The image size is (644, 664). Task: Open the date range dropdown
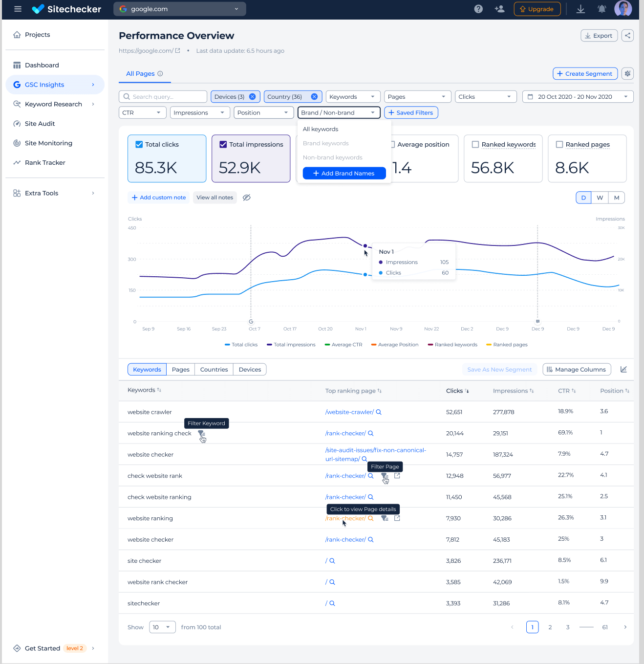tap(578, 97)
